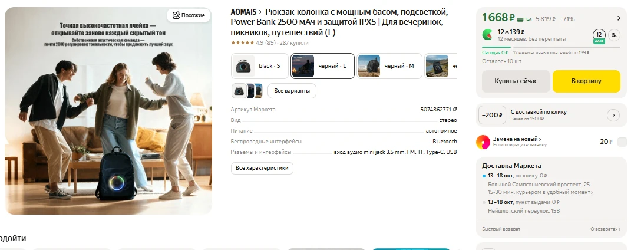Click the 'Похожие' similar-items button on the photo

click(x=189, y=15)
